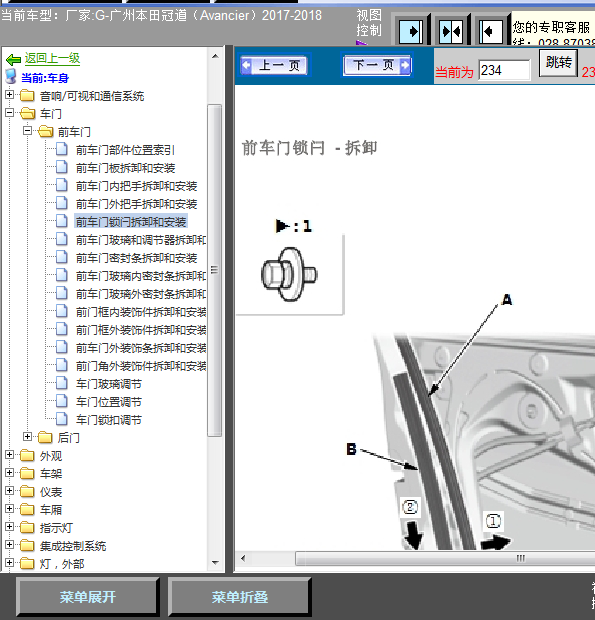Expand the 指示灯 folder
Viewport: 595px width, 620px height.
click(x=9, y=527)
